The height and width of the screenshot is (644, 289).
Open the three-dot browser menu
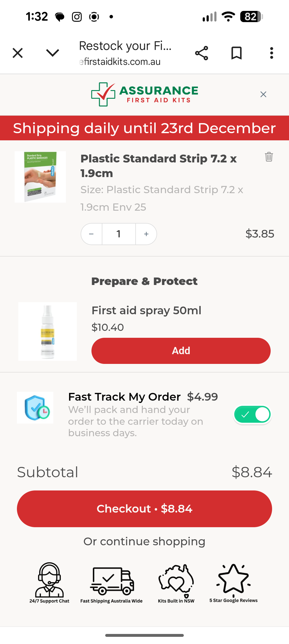click(271, 53)
